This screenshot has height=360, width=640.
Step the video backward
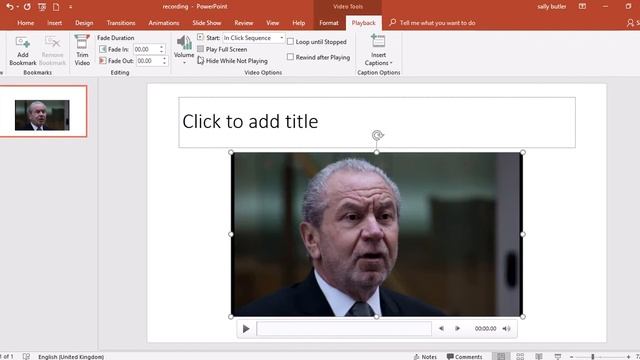tap(441, 328)
